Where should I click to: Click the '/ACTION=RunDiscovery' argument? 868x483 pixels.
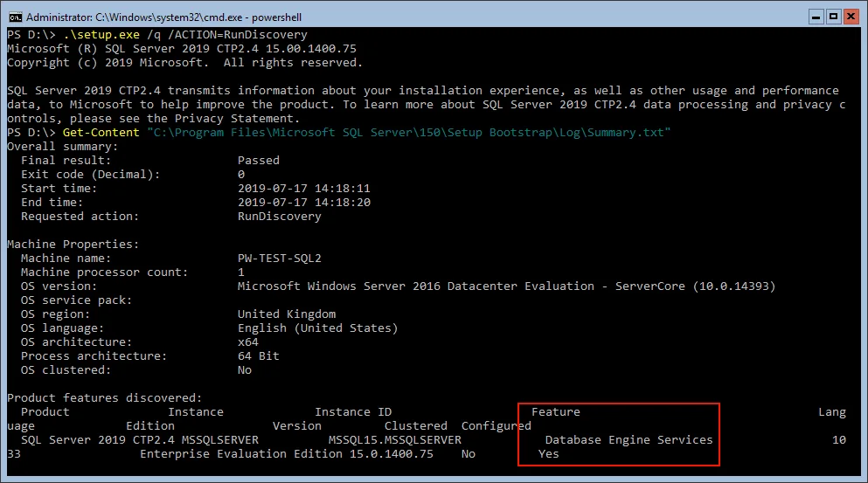(x=238, y=35)
